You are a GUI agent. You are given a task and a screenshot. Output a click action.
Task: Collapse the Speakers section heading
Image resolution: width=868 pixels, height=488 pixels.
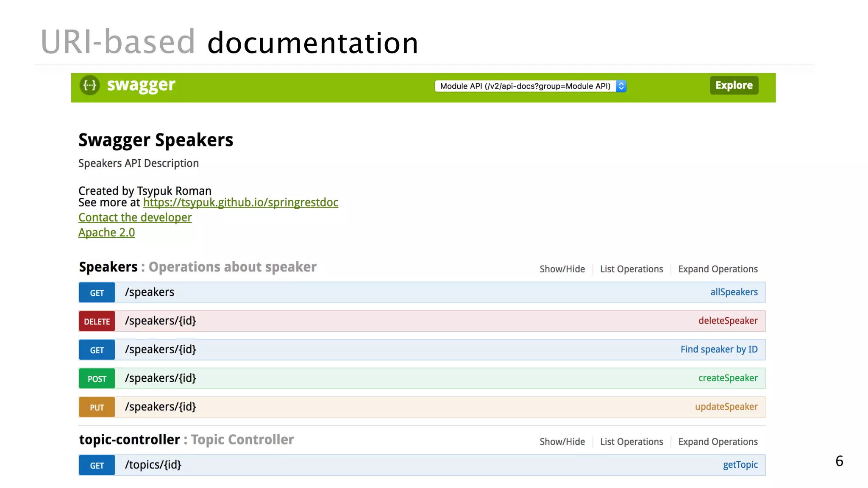pos(108,267)
